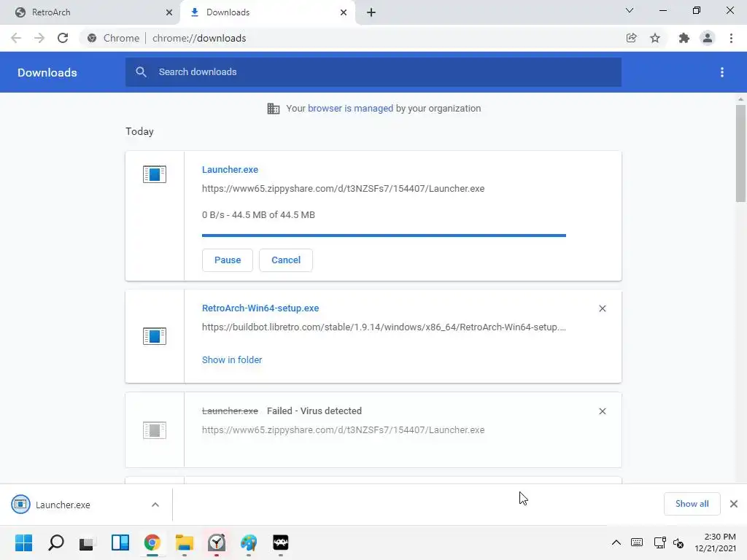
Task: Open the Extensions puzzle icon
Action: point(684,38)
